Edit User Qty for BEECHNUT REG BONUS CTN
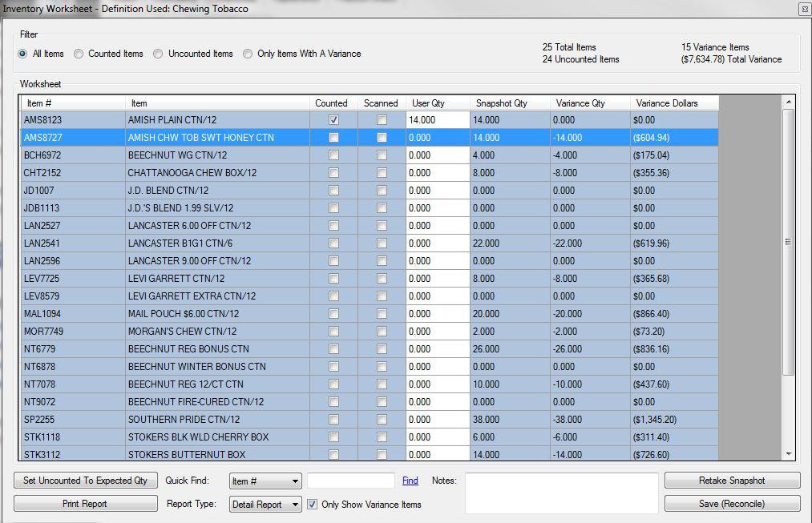The height and width of the screenshot is (523, 812). (x=438, y=349)
